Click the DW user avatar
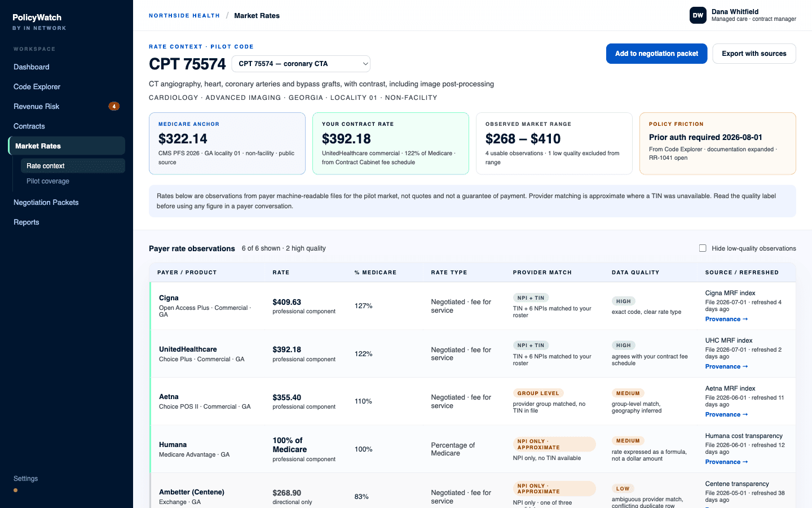812x508 pixels. 698,15
